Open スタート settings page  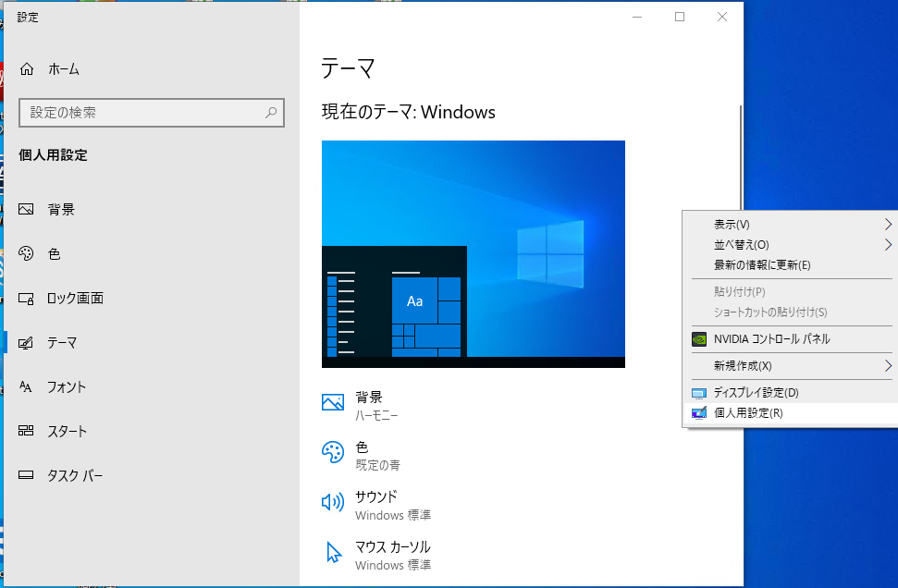click(151, 431)
